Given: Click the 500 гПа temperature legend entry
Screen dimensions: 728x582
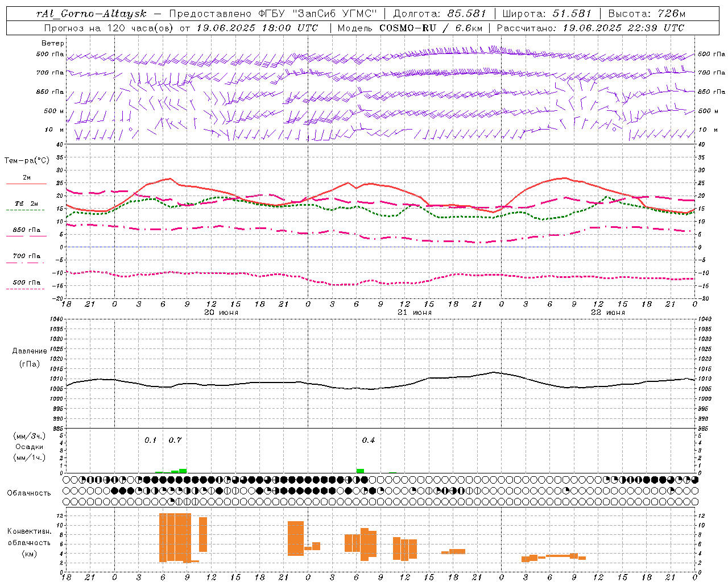Looking at the screenshot, I should point(27,282).
